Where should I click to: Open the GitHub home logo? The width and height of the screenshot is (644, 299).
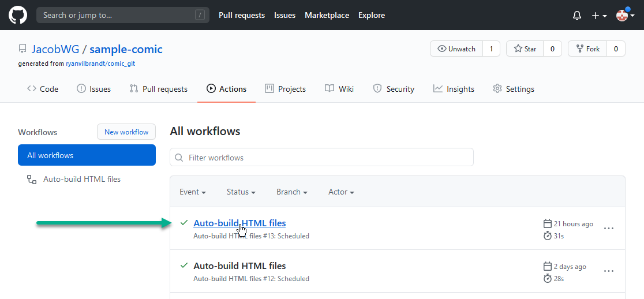point(18,15)
